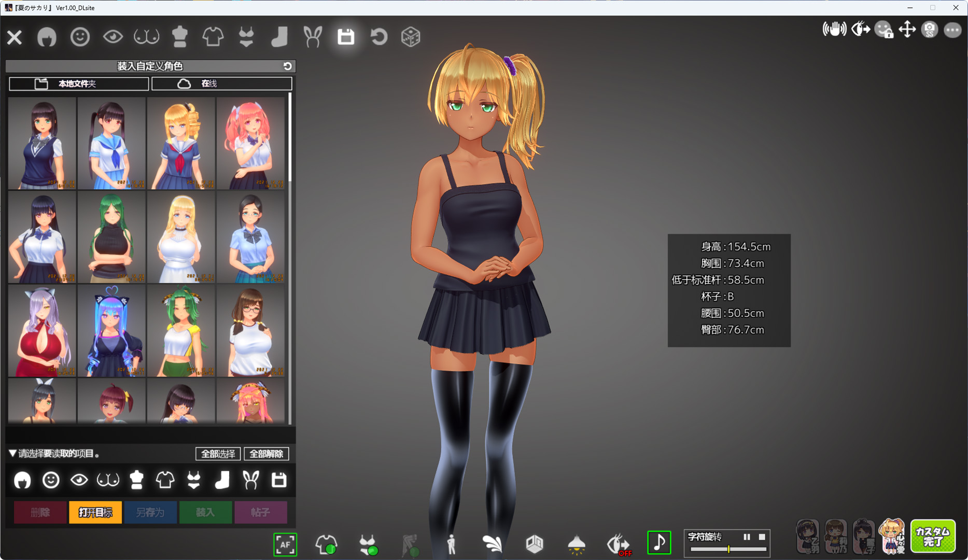Select the red dress cat-ear character thumbnail
Image resolution: width=968 pixels, height=560 pixels.
pos(42,331)
